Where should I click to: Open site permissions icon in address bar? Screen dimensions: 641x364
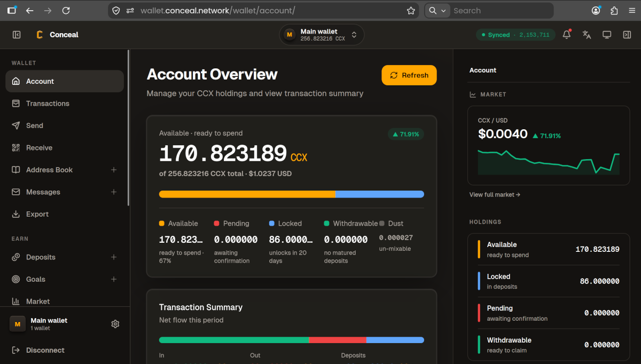130,11
